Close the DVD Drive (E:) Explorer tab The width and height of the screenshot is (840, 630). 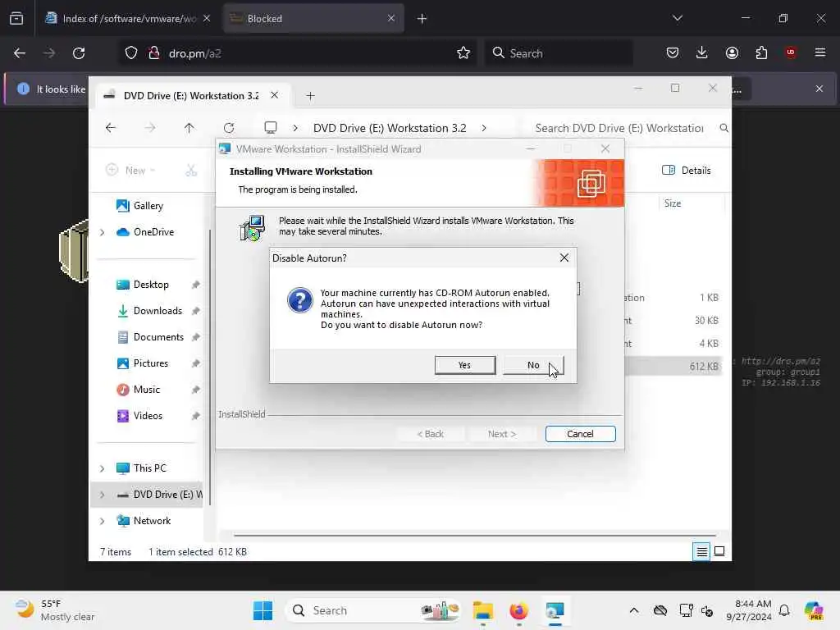point(274,95)
